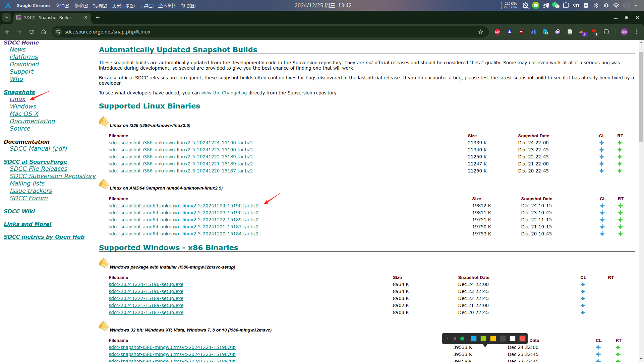Open the Chrome three-dot menu

(x=636, y=32)
